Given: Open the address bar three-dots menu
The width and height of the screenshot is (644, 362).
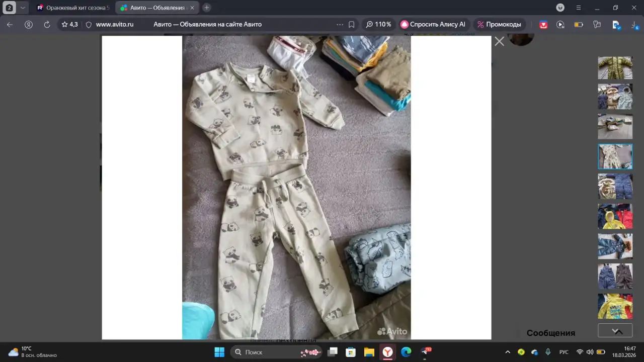Looking at the screenshot, I should (x=340, y=24).
